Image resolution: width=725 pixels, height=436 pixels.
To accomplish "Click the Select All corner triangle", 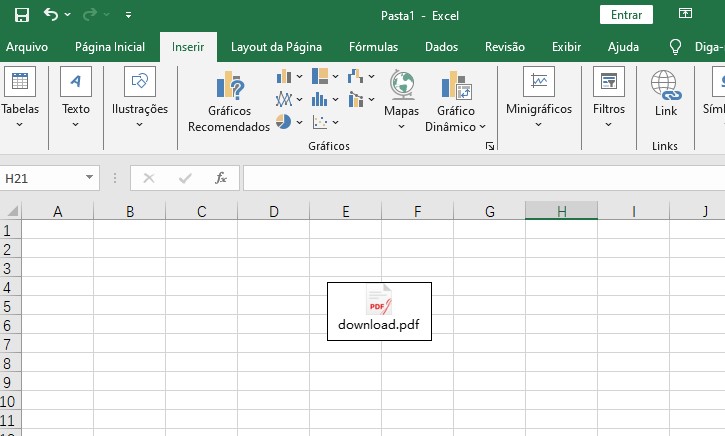I will pos(11,211).
